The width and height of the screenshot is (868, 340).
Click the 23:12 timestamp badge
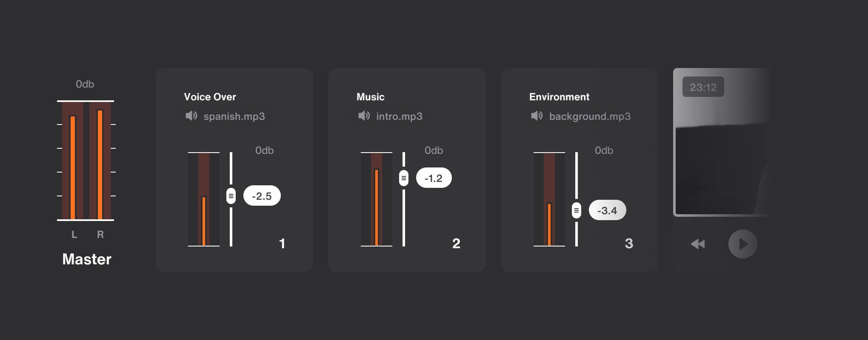click(703, 87)
